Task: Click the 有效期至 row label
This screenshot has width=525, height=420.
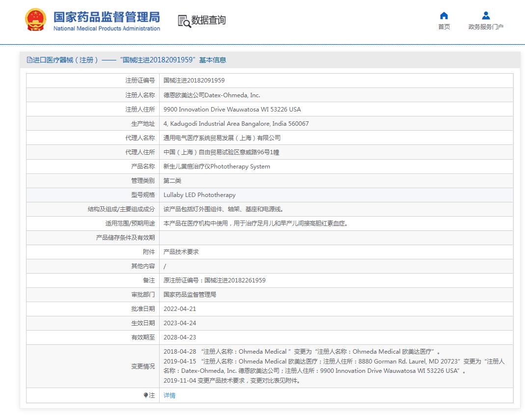Action: point(143,337)
